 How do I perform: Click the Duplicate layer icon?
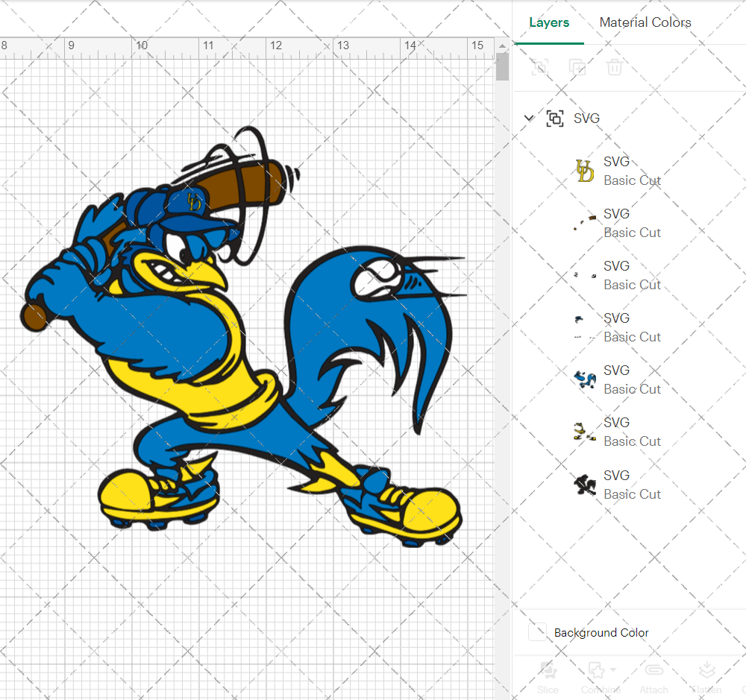pos(577,67)
